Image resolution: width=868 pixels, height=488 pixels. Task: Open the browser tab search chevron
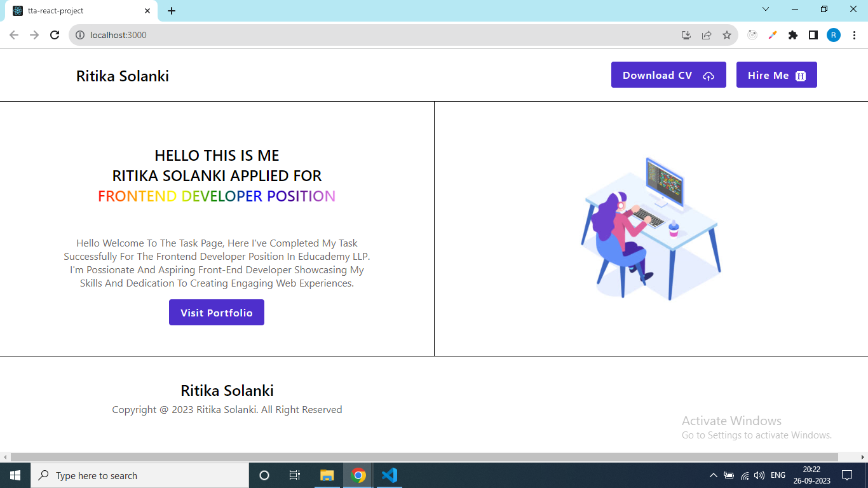tap(765, 10)
